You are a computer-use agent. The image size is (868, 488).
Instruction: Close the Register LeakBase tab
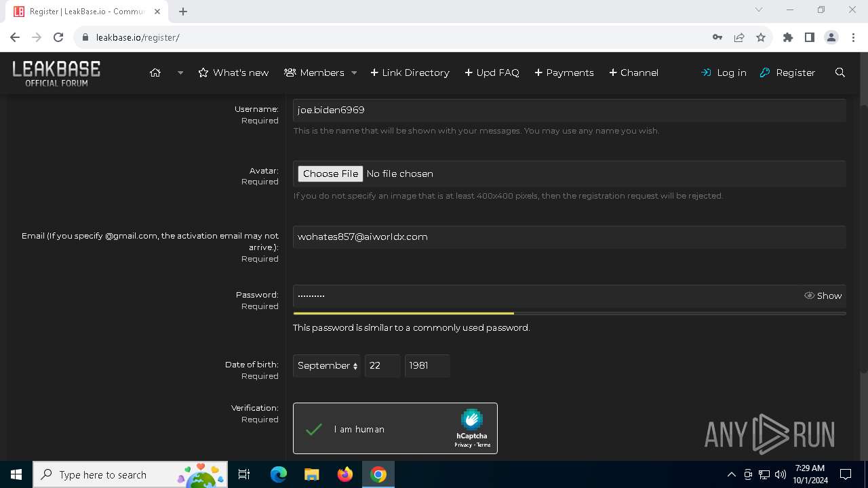tap(157, 12)
